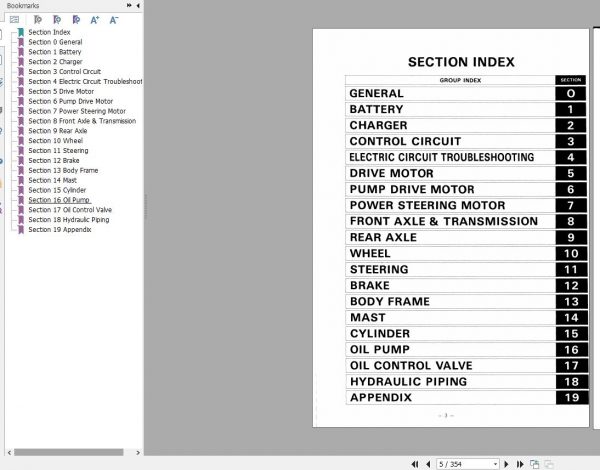Screen dimensions: 600x470
Task: Click the bookmarks horizontal scrollbar thumb
Action: pos(68,452)
